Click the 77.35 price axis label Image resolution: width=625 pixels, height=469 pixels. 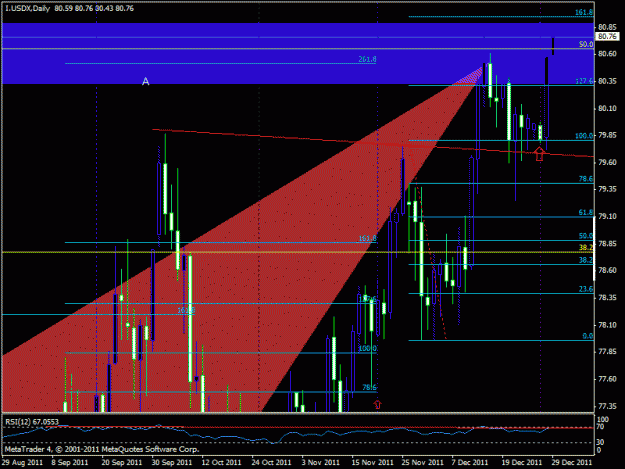pos(607,406)
